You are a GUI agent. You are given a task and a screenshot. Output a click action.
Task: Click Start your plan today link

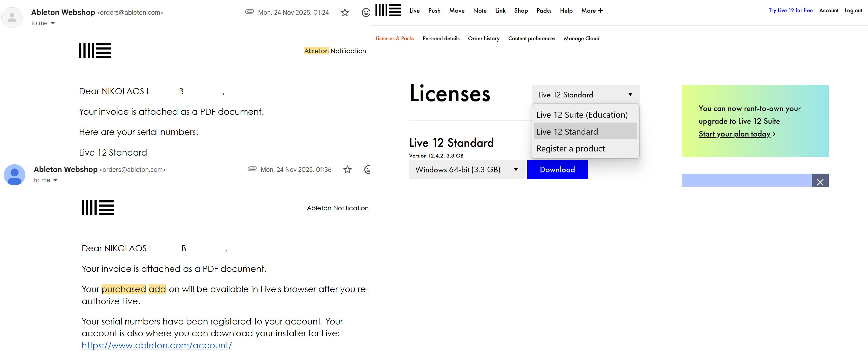pos(735,134)
